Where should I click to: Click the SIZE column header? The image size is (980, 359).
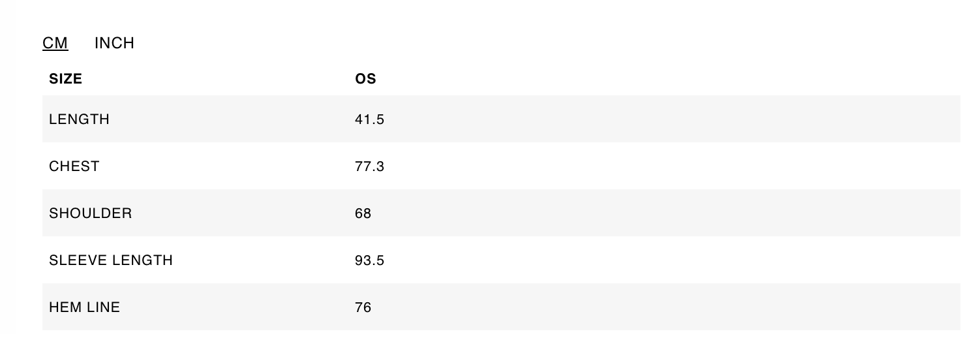[x=65, y=79]
